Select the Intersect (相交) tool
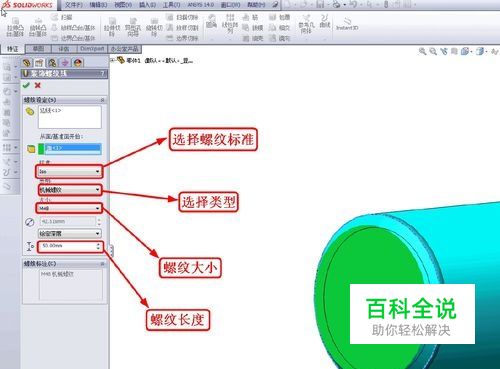500x369 pixels. click(279, 28)
